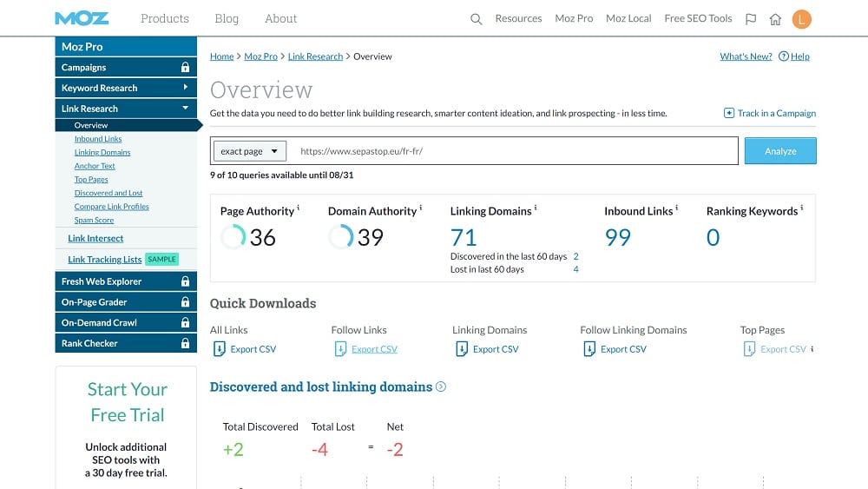Open Linking Domains sidebar link
The height and width of the screenshot is (489, 868).
(102, 152)
